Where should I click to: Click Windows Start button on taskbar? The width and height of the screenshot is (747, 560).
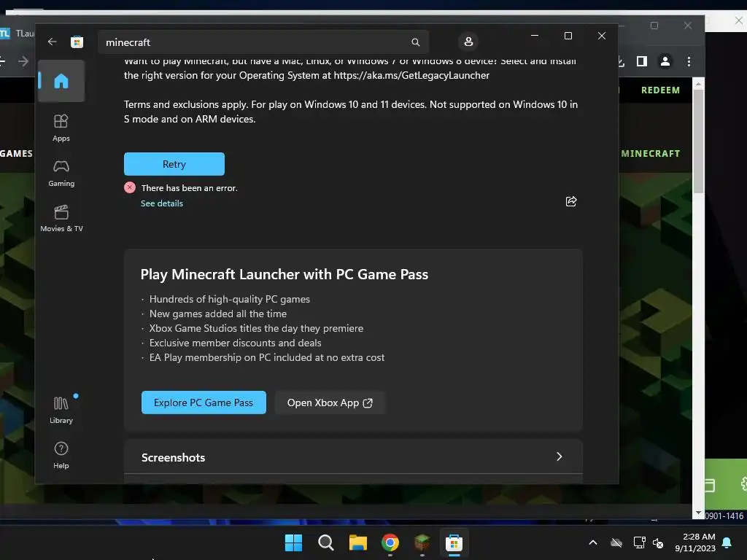tap(293, 542)
